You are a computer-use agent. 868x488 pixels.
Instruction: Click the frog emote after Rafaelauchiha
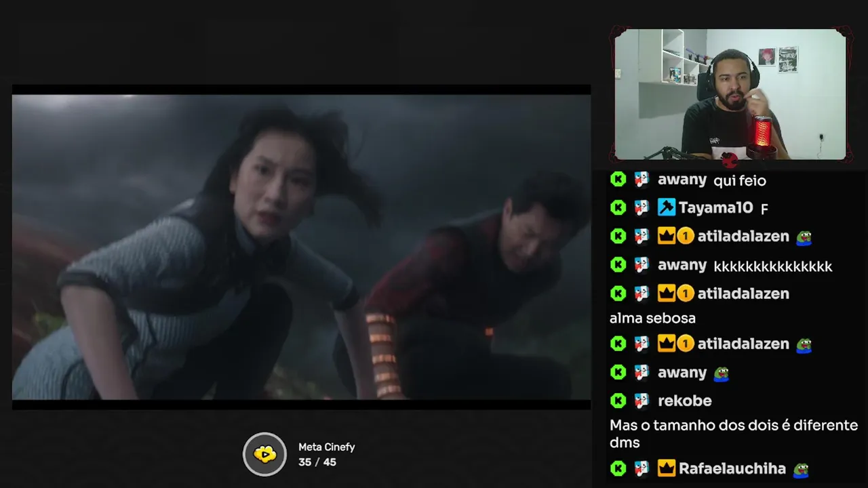click(801, 469)
